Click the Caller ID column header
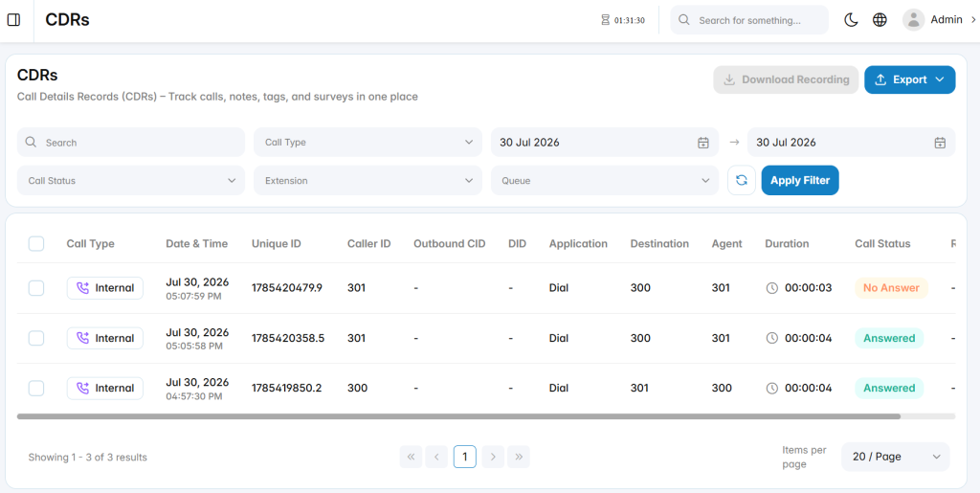This screenshot has height=493, width=980. click(x=369, y=244)
